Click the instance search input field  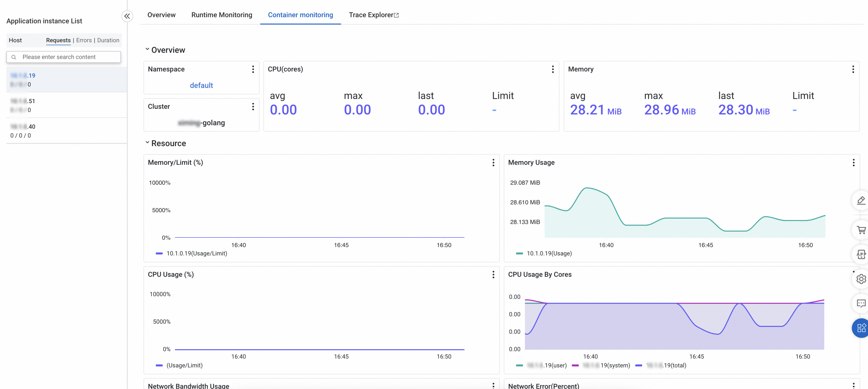(x=67, y=57)
